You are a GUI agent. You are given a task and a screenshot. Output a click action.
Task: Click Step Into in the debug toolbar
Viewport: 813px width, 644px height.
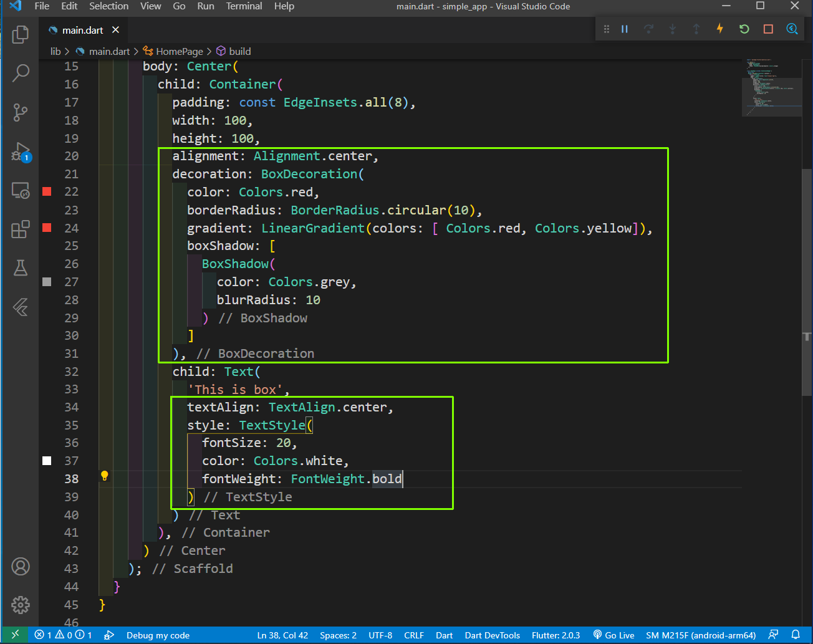pos(673,29)
